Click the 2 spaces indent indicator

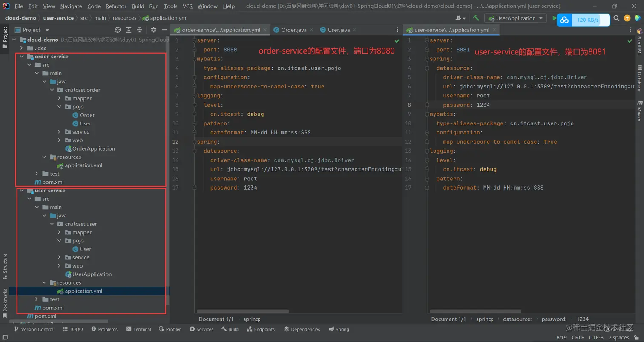pos(618,337)
